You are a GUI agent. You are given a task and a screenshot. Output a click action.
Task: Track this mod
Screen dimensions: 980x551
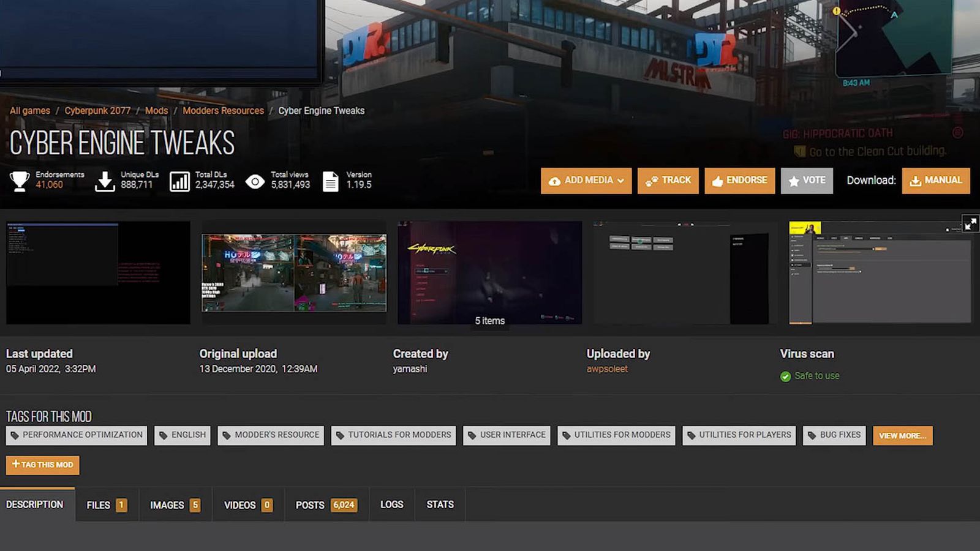668,181
